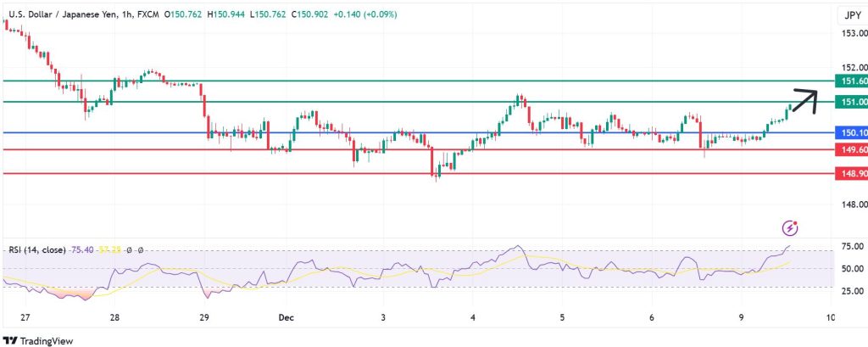Screen dimensions: 868x347
Task: Select the red 149.60 price label
Action: click(851, 150)
